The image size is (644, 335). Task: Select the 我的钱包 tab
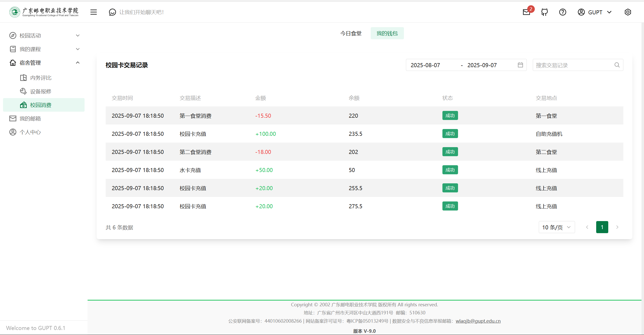[x=387, y=33]
